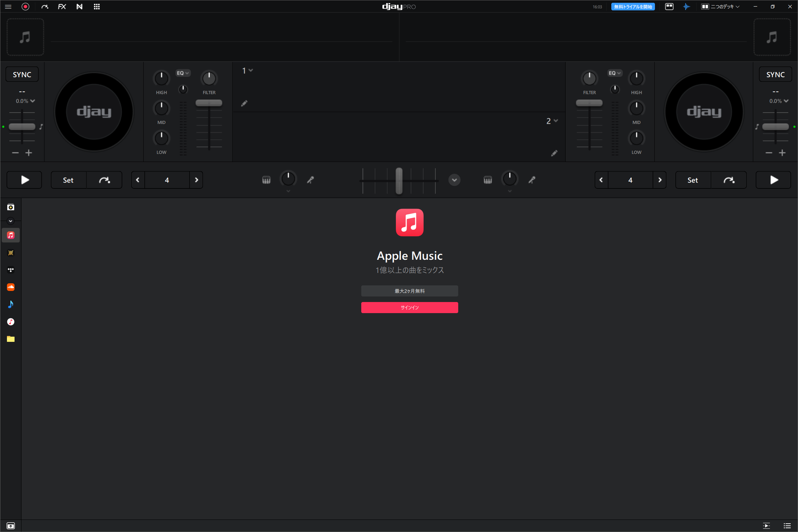The image size is (798, 532).
Task: Start the 無料トライアルを開始 trial in title bar
Action: 632,6
